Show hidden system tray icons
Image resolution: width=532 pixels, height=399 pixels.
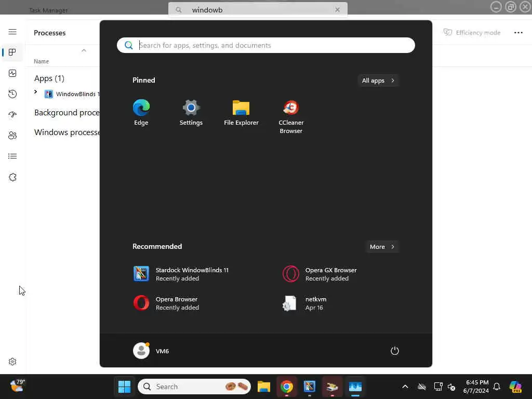pyautogui.click(x=405, y=387)
